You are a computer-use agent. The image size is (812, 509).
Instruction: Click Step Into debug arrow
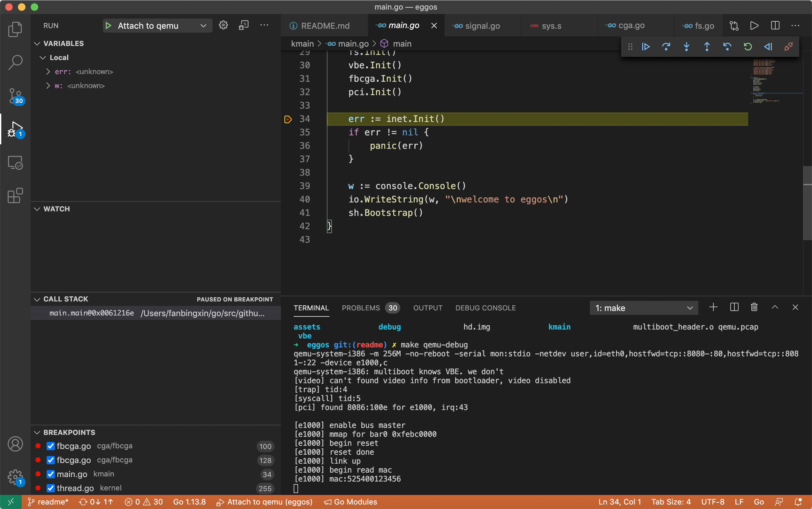(x=687, y=46)
